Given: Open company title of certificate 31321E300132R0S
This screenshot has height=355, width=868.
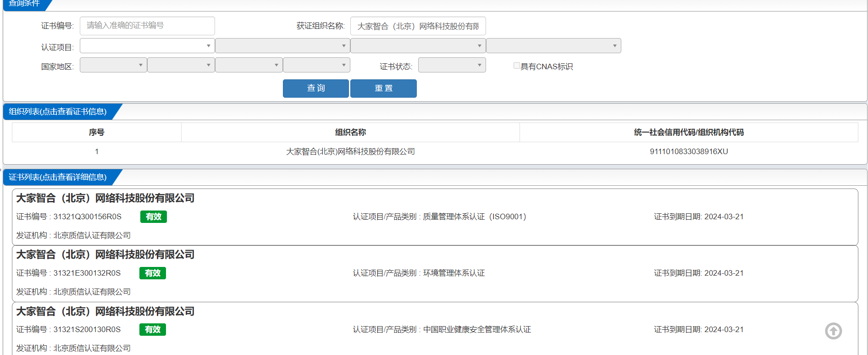Looking at the screenshot, I should click(x=105, y=255).
